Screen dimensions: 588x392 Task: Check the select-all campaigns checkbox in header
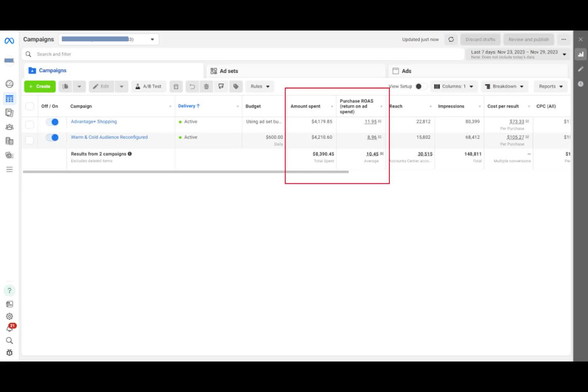(29, 106)
